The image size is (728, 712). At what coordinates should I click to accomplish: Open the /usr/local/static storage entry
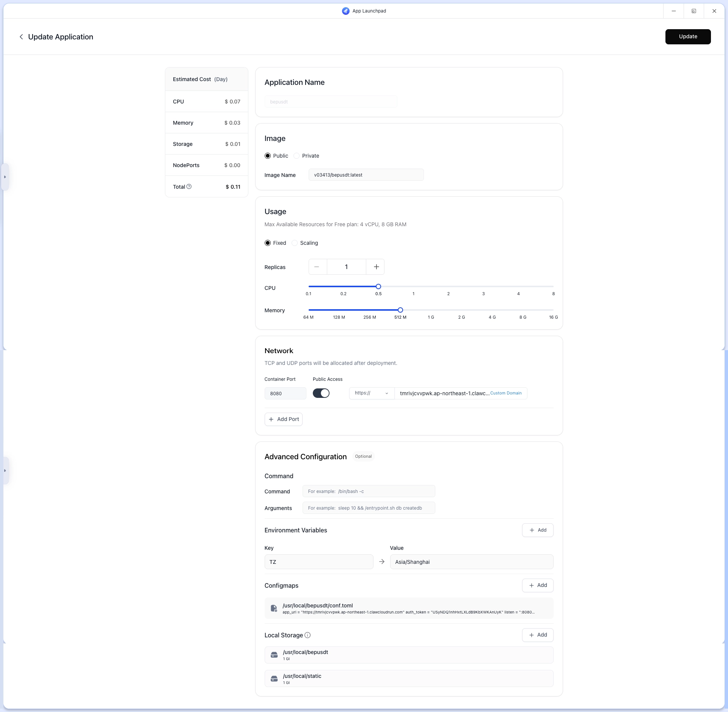(x=409, y=679)
